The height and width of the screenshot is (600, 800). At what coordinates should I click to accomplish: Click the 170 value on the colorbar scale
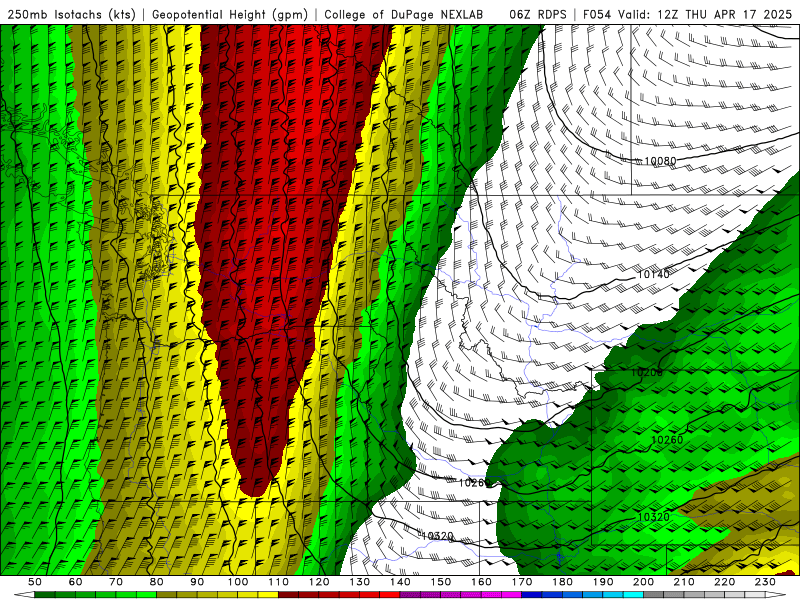tap(522, 582)
